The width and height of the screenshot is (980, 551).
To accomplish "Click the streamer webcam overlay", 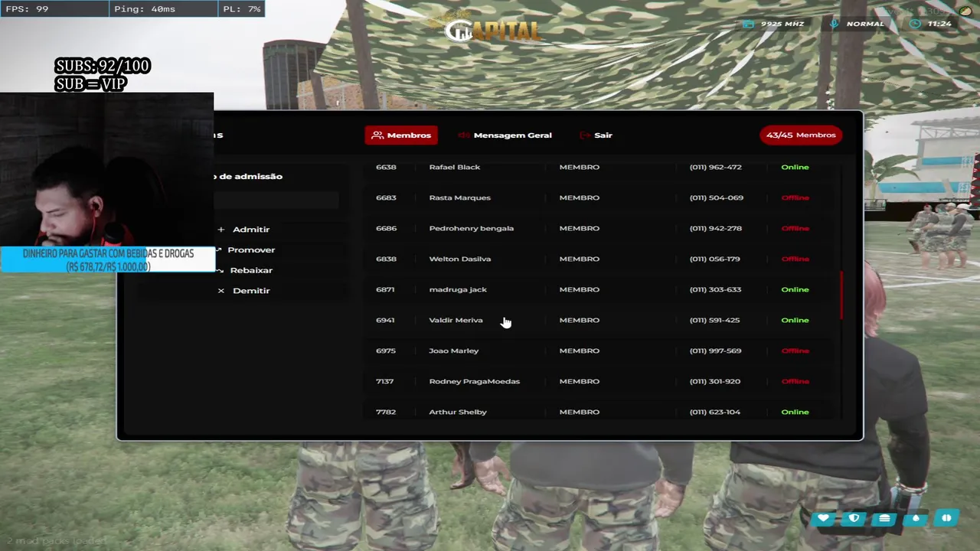I will [106, 169].
